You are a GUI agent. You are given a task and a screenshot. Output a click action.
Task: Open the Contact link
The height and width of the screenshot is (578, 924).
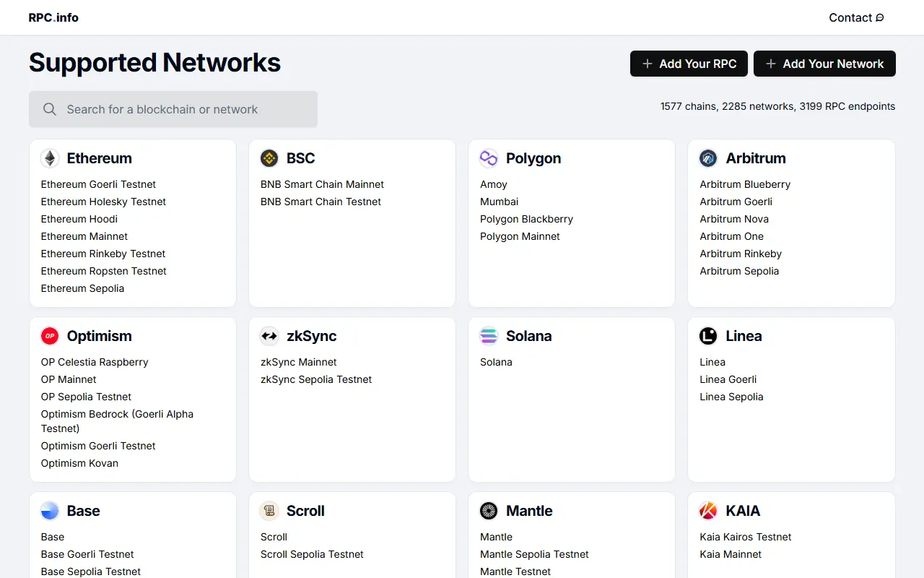[x=856, y=18]
